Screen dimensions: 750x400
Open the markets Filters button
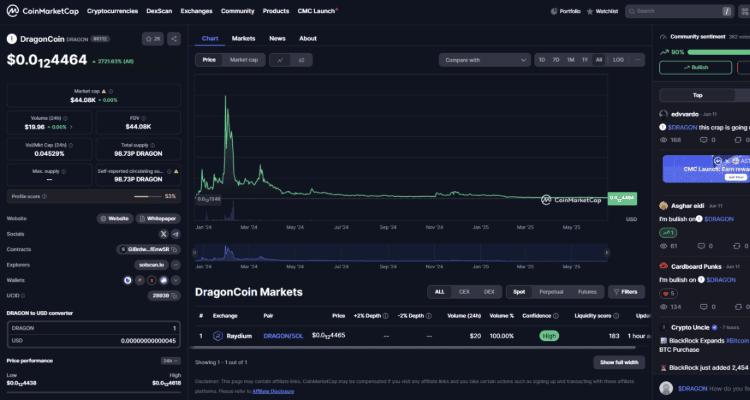tap(626, 292)
